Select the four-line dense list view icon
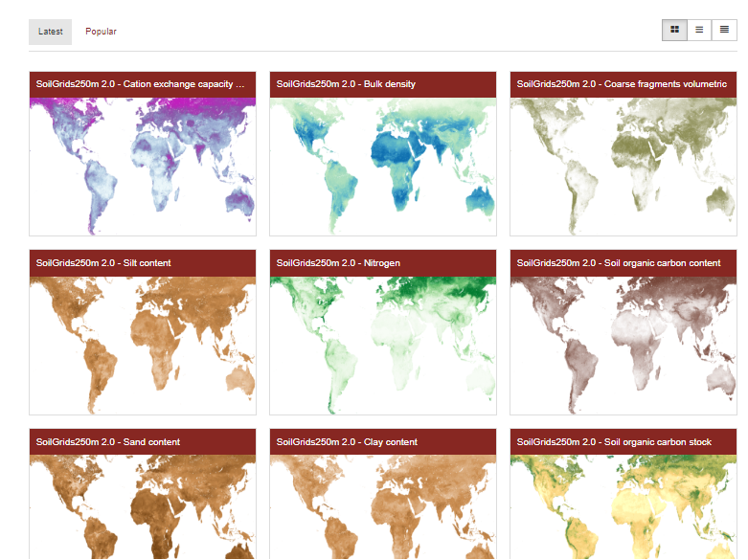The width and height of the screenshot is (748, 560). click(x=724, y=31)
